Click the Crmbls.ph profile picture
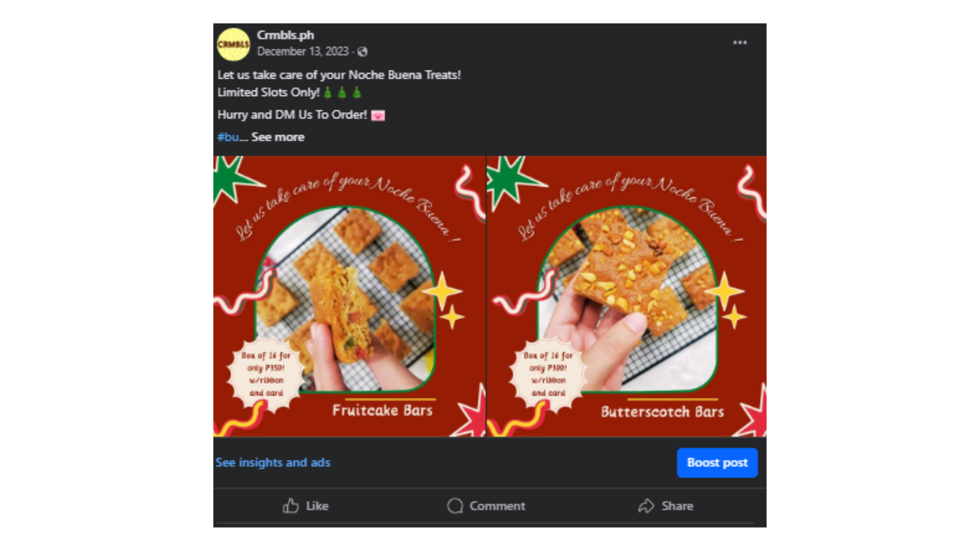The height and width of the screenshot is (551, 980). 234,45
